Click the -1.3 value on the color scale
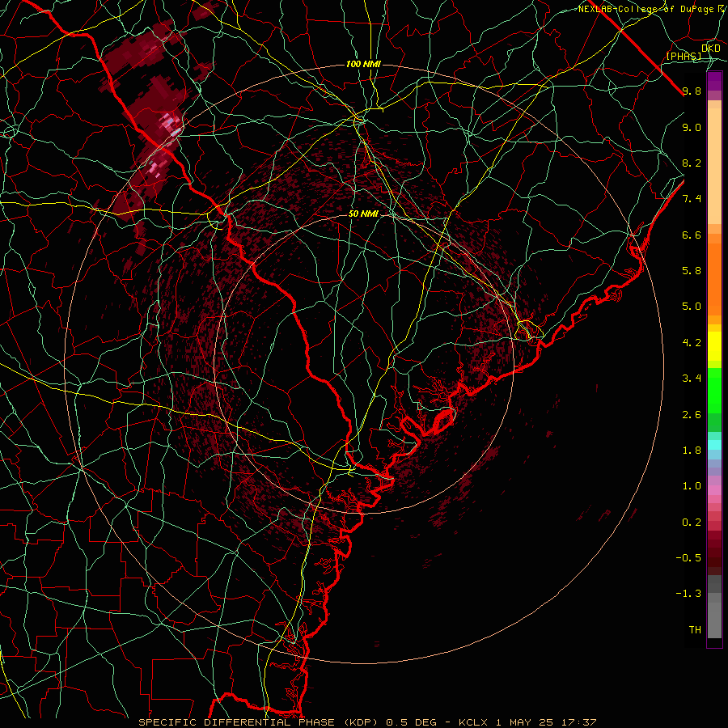This screenshot has width=728, height=728. 688,594
